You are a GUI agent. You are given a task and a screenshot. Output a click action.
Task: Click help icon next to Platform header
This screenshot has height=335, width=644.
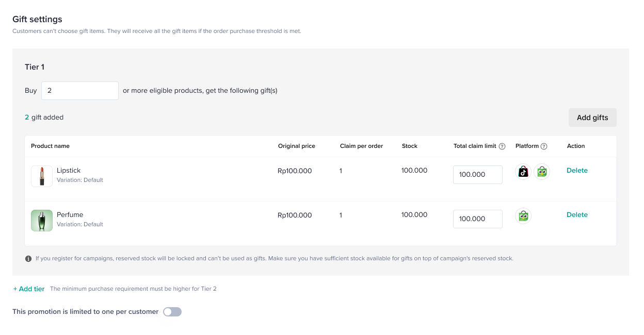click(544, 146)
